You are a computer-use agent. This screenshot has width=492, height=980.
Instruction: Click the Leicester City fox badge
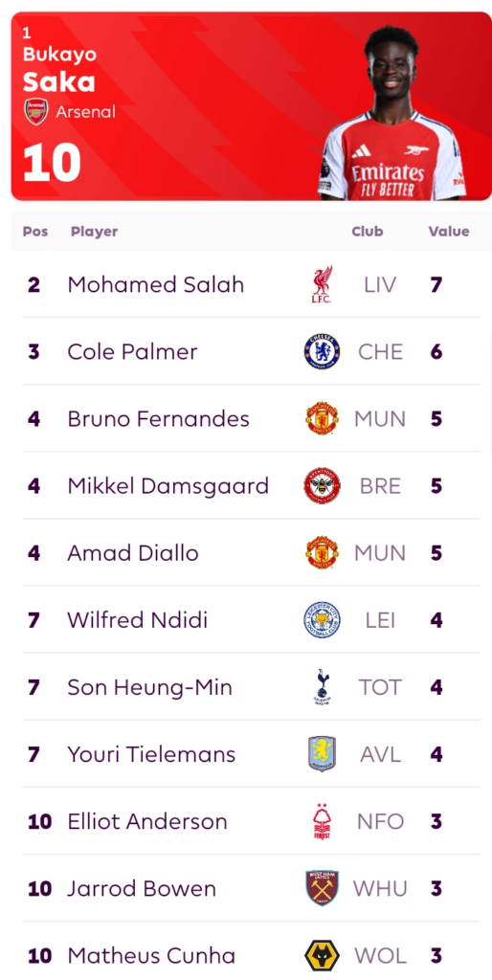tap(322, 620)
